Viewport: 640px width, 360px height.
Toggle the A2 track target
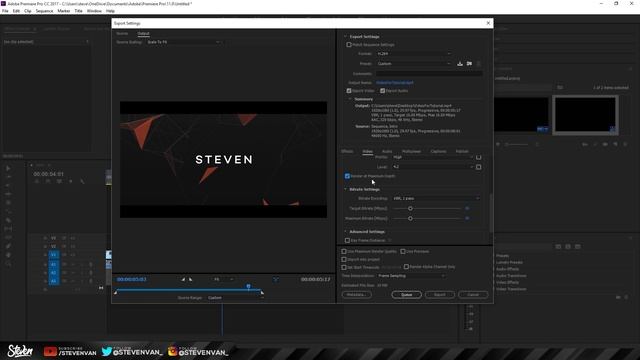[x=53, y=273]
